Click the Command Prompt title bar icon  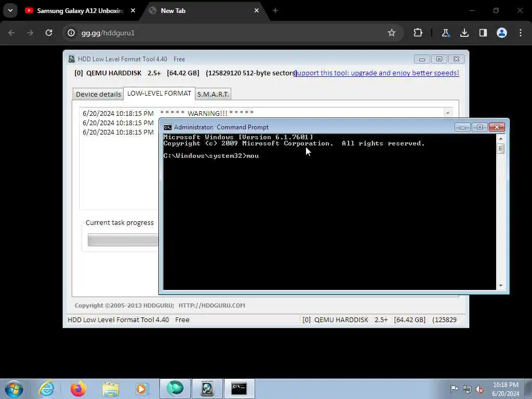pyautogui.click(x=168, y=127)
